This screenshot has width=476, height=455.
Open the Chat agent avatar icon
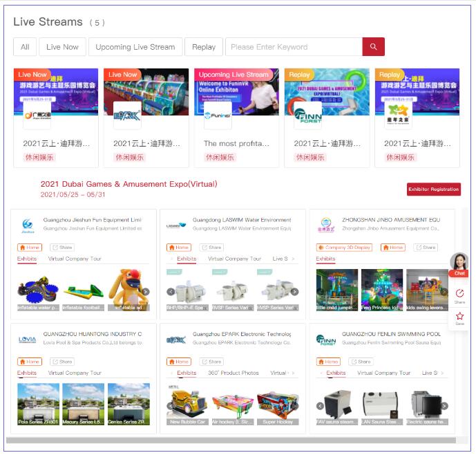click(459, 262)
